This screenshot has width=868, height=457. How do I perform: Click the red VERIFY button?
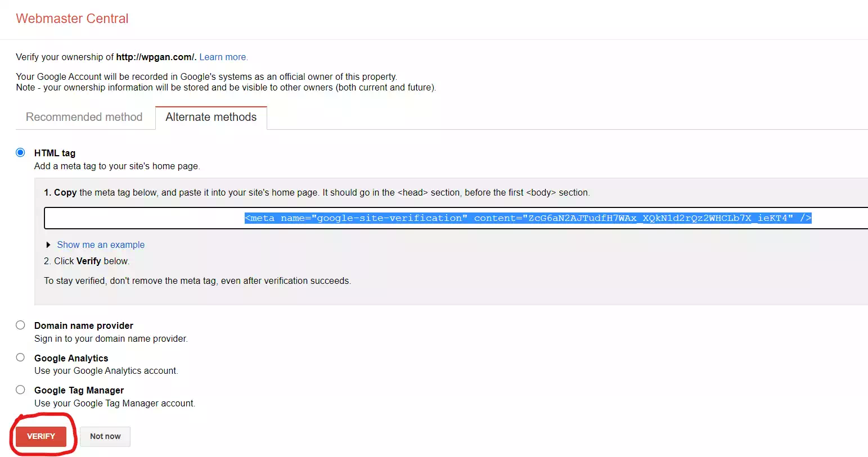41,436
